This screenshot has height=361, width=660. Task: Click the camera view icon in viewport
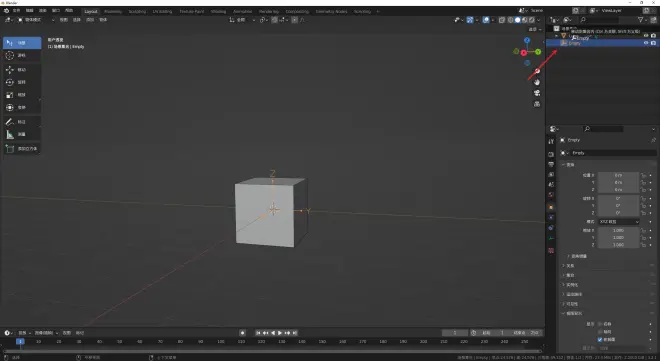537,93
